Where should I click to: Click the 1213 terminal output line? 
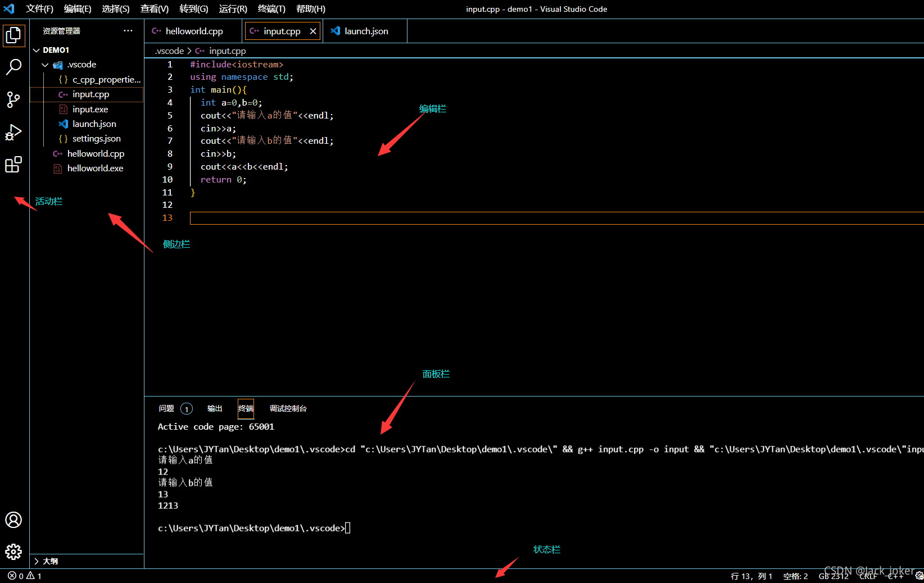(x=168, y=505)
